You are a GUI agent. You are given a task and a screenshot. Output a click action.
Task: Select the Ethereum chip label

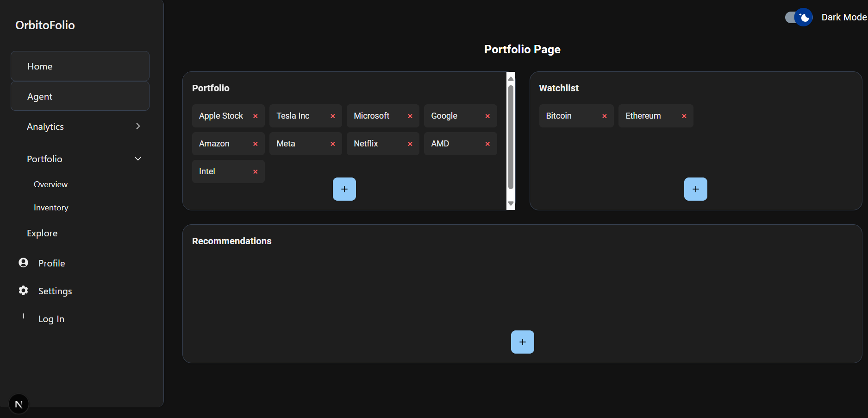point(643,116)
